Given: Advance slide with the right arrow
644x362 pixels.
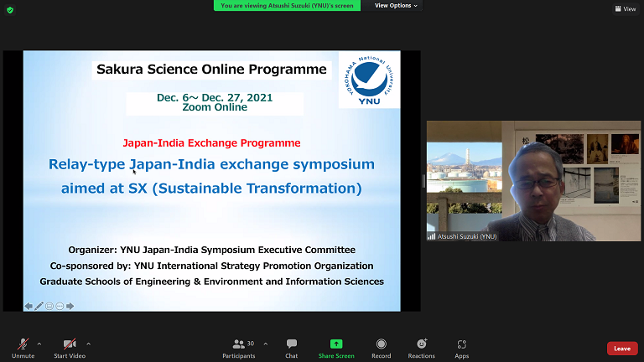Looking at the screenshot, I should pos(70,306).
